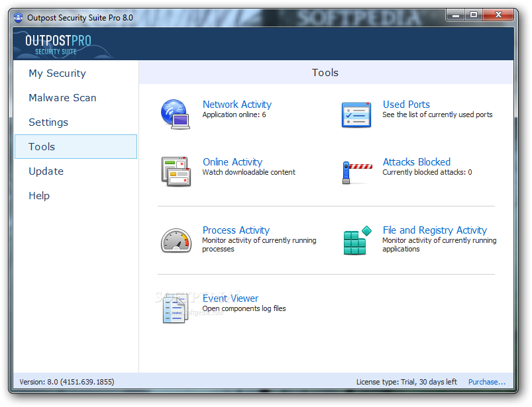Open the Network Activity link

pyautogui.click(x=237, y=105)
